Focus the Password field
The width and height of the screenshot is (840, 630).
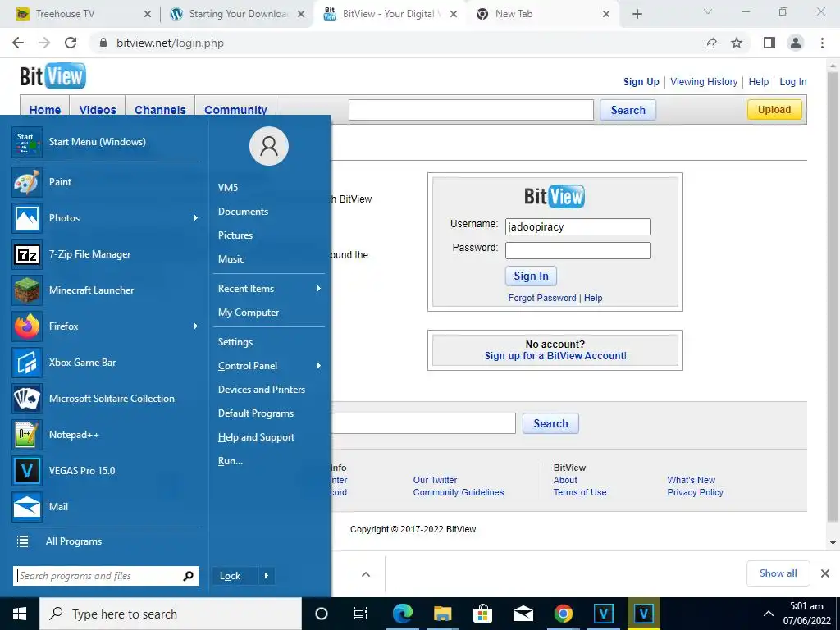pos(577,250)
